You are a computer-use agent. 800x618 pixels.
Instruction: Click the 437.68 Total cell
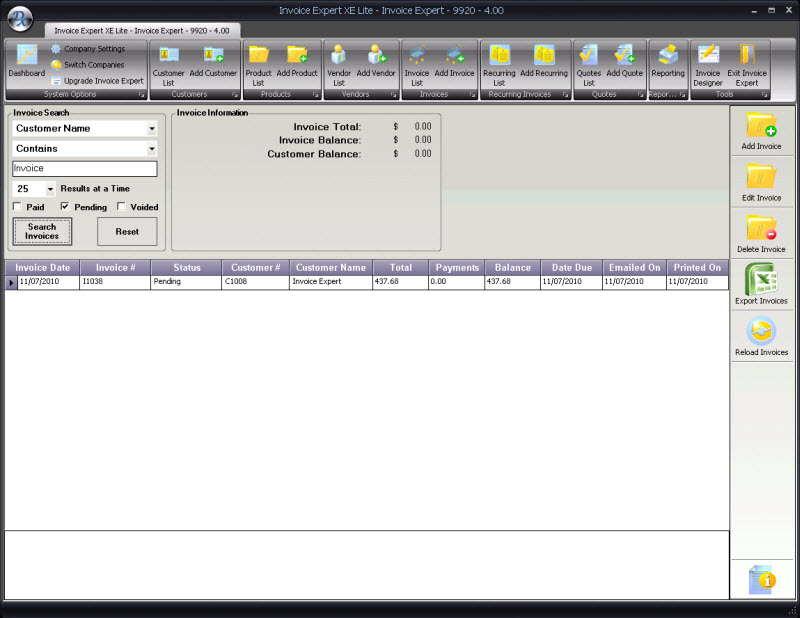tap(401, 282)
